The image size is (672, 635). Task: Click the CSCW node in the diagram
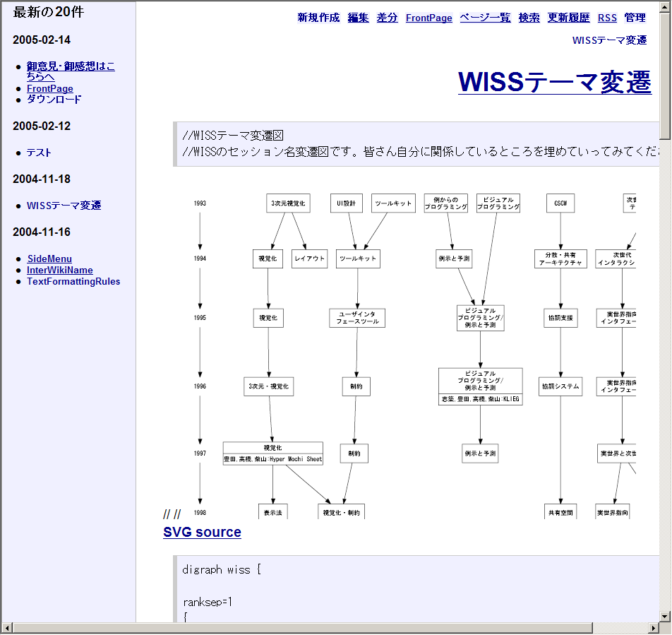[x=560, y=203]
